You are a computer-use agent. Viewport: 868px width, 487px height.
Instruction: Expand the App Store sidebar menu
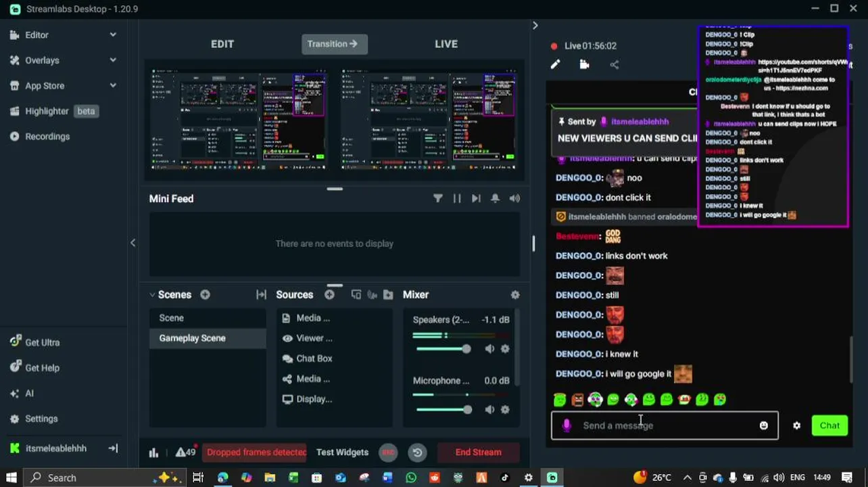tap(113, 86)
